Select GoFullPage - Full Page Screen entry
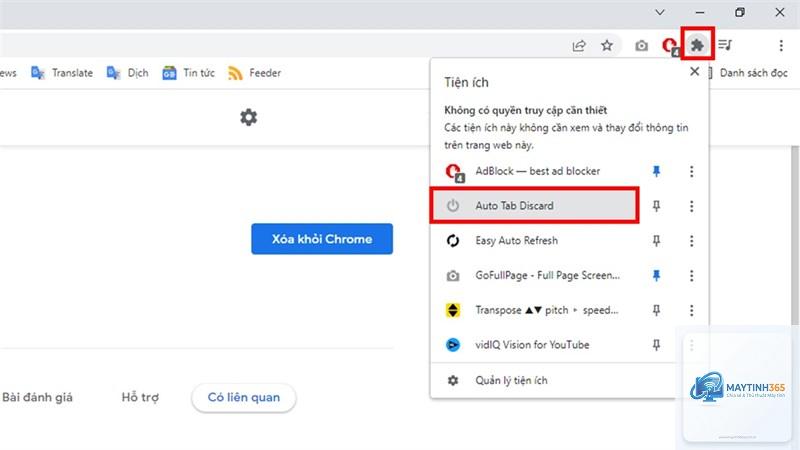Viewport: 800px width, 450px height. click(x=536, y=276)
